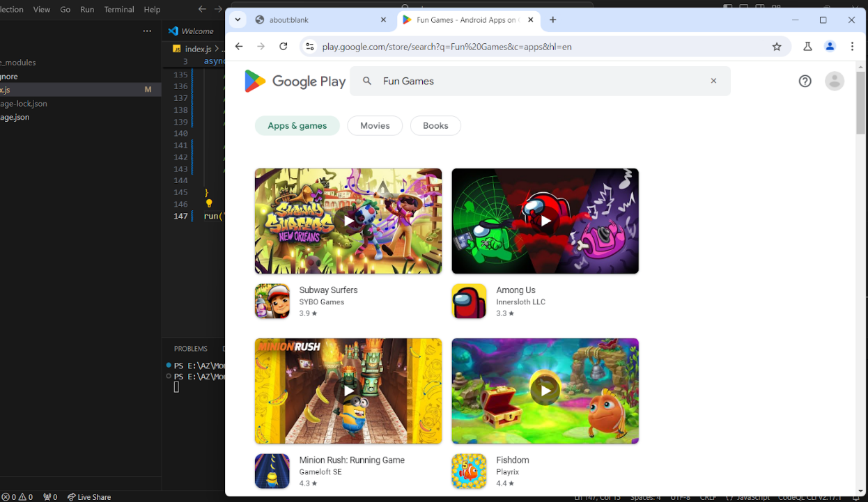Start a Live Share session from the status bar
The image size is (868, 502).
89,496
